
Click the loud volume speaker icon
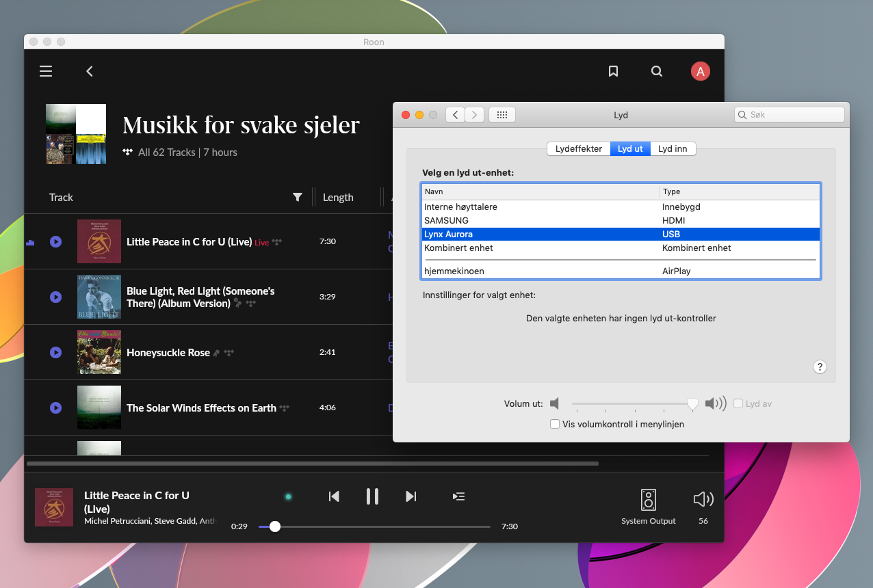716,403
